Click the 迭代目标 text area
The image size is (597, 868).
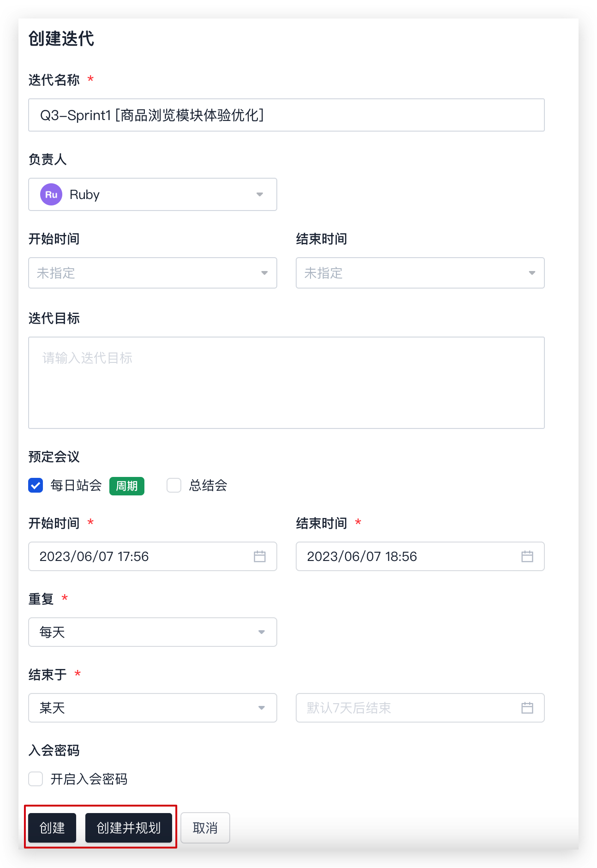pos(287,383)
